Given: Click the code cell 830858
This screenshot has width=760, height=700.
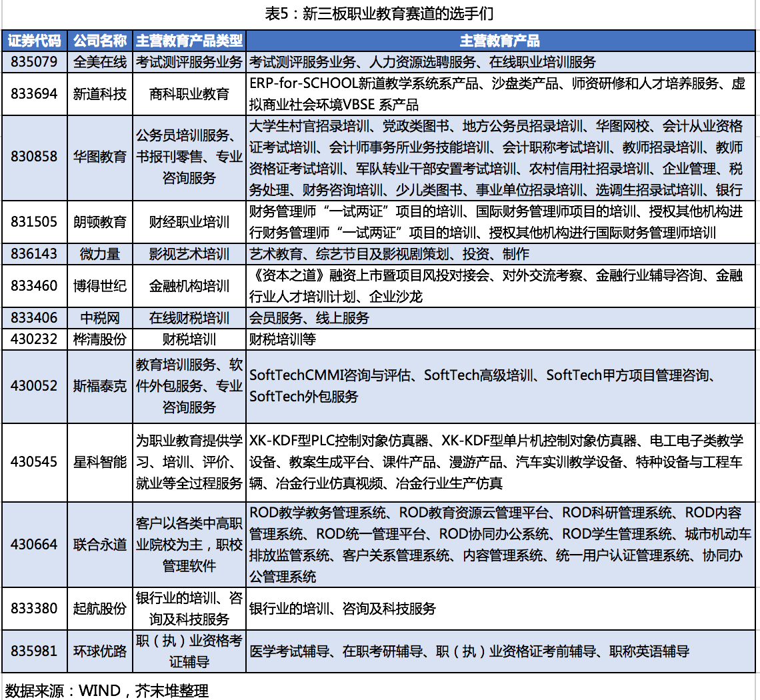Looking at the screenshot, I should tap(35, 157).
